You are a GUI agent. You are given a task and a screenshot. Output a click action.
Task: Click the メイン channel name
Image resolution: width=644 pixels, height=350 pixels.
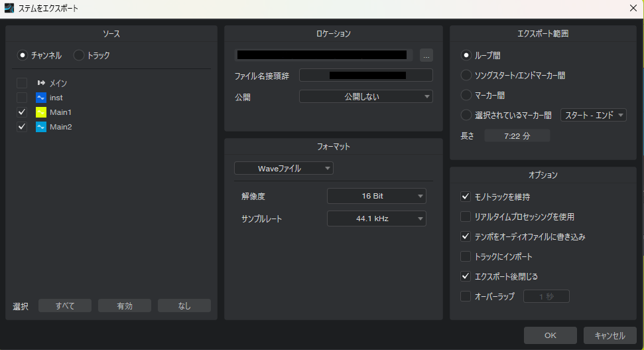(58, 83)
